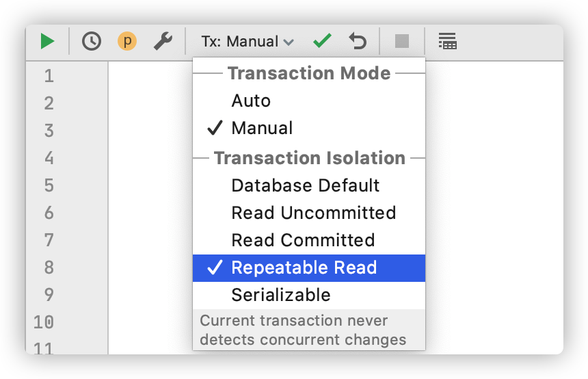Click line number 10 in gutter
Screen dimensions: 588x379
pyautogui.click(x=44, y=322)
